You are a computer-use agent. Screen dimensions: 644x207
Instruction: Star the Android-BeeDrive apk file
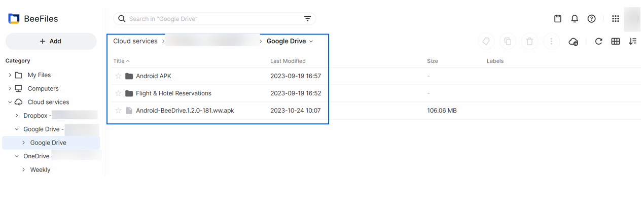[x=119, y=111]
